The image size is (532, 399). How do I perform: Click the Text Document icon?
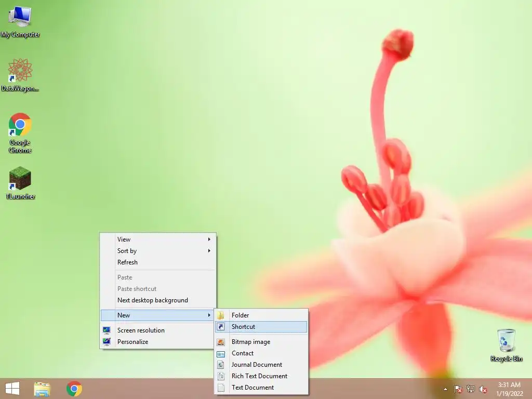tap(221, 388)
